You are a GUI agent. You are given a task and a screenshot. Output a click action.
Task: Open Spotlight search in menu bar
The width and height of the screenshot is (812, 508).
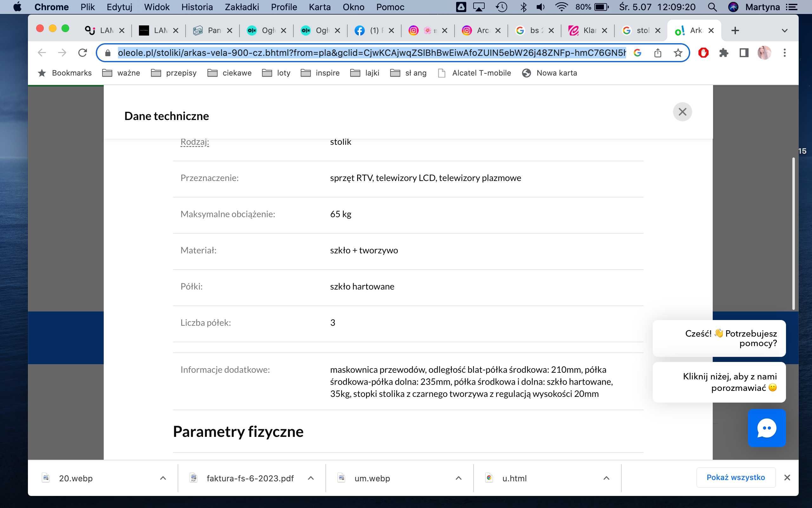tap(712, 7)
